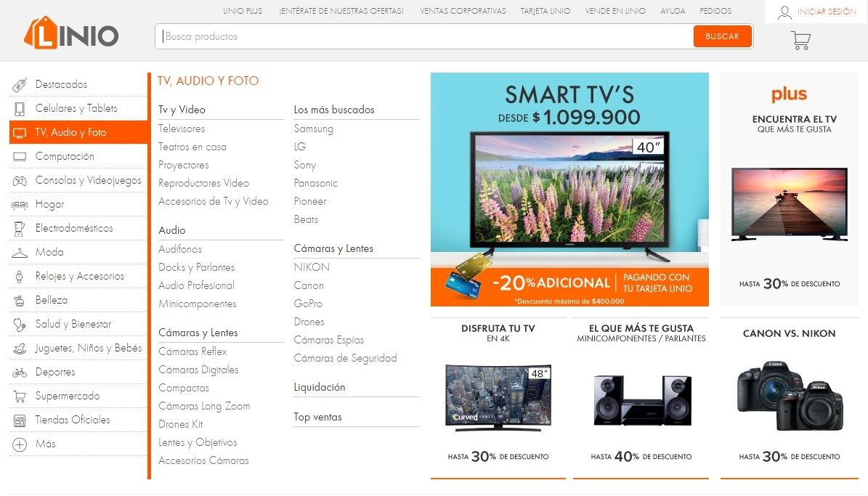
Task: Click the Consolas y Videojuegos gamepad icon
Action: point(20,181)
